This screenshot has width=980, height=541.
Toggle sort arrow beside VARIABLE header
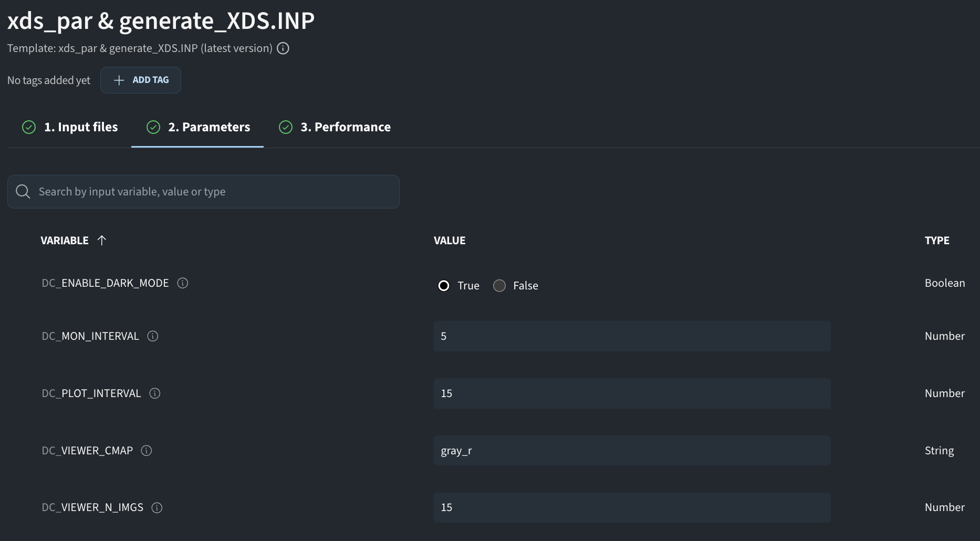click(102, 240)
